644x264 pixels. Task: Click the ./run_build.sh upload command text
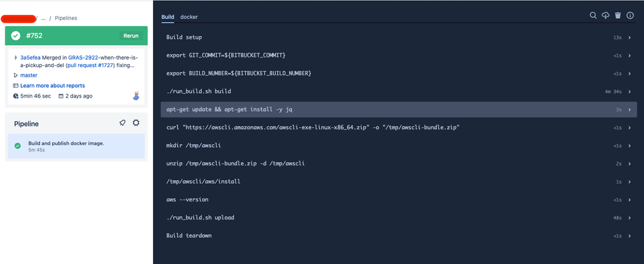(x=200, y=218)
